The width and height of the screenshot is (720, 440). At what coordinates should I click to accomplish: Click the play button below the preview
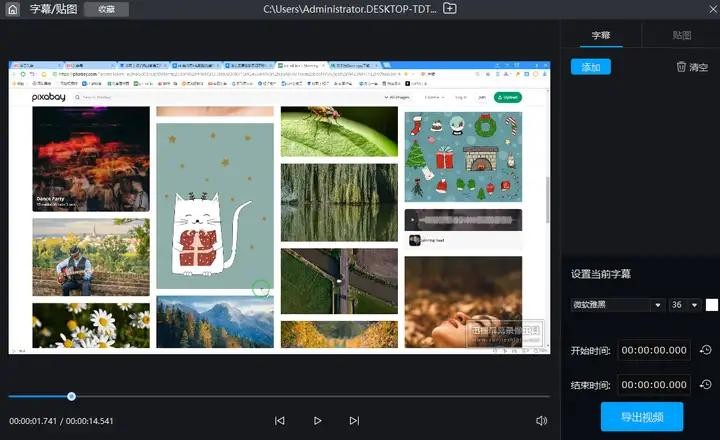coord(317,421)
